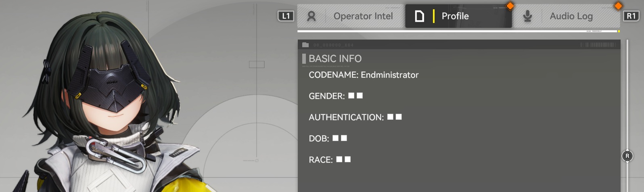This screenshot has width=644, height=192.
Task: Click the RACE redacted entry
Action: 330,160
